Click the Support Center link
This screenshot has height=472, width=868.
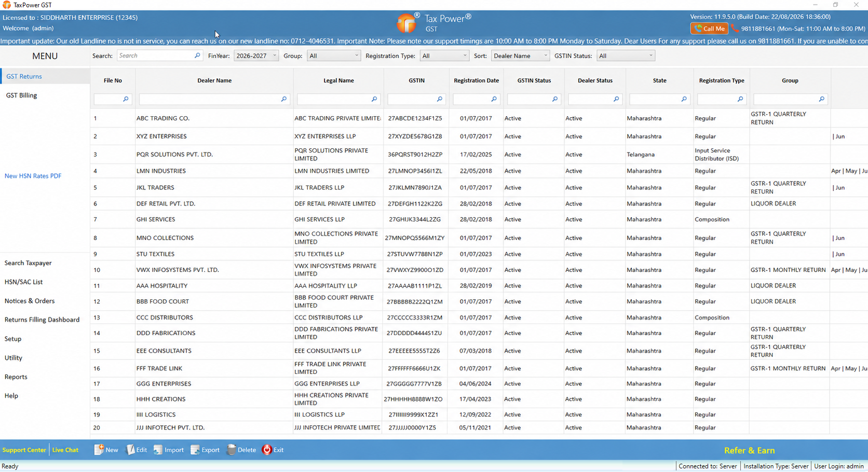(24, 450)
